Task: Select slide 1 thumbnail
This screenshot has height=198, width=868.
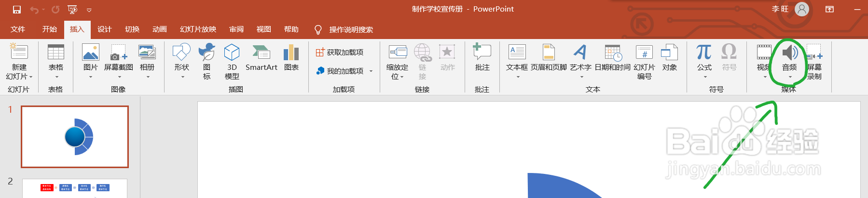Action: pyautogui.click(x=75, y=137)
